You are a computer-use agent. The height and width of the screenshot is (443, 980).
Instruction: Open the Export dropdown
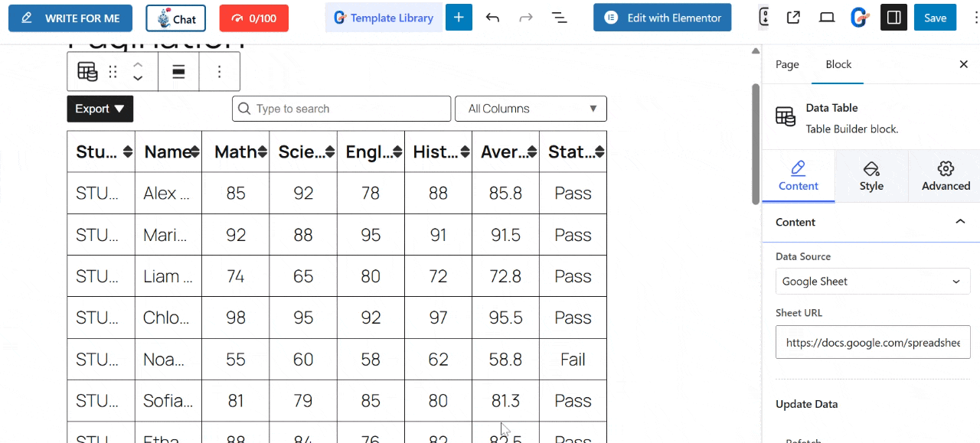(x=100, y=109)
